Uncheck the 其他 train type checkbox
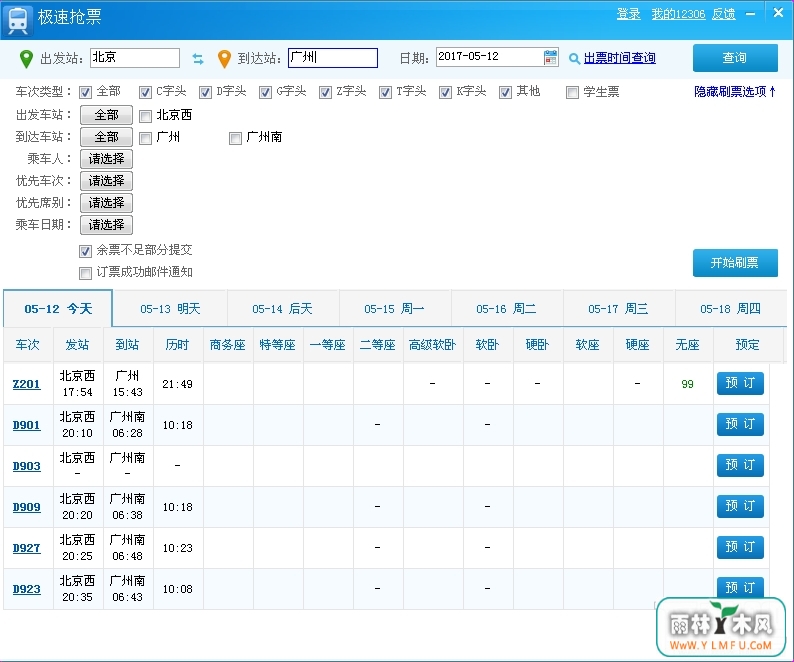 tap(505, 92)
